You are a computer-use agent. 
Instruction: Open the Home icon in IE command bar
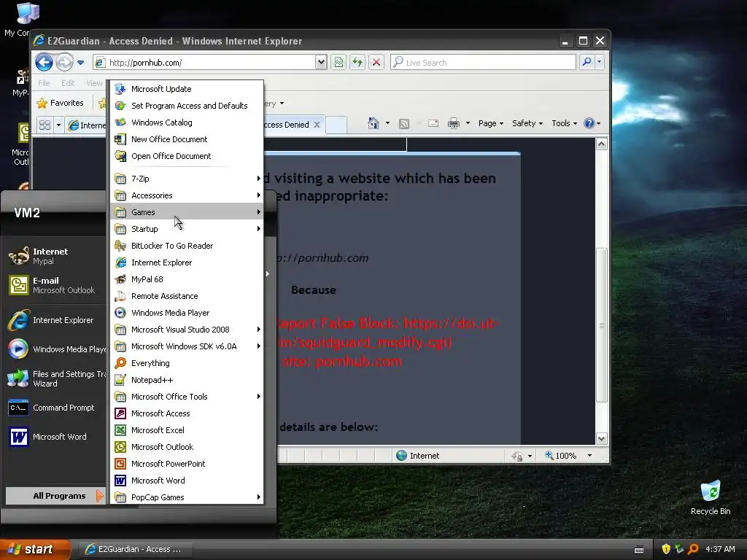pos(373,123)
